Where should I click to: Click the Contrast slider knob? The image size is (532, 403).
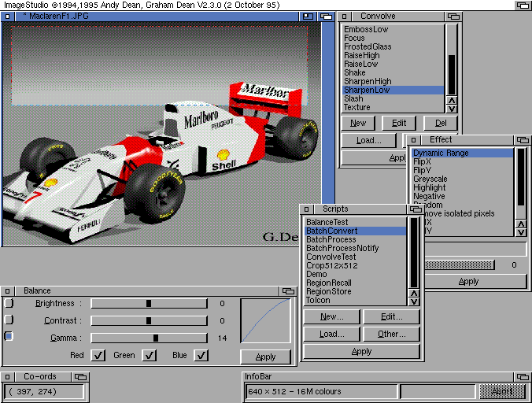click(x=149, y=320)
